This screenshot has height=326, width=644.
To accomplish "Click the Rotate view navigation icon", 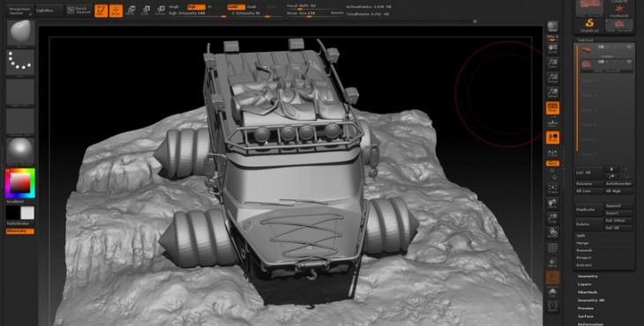I will click(552, 233).
